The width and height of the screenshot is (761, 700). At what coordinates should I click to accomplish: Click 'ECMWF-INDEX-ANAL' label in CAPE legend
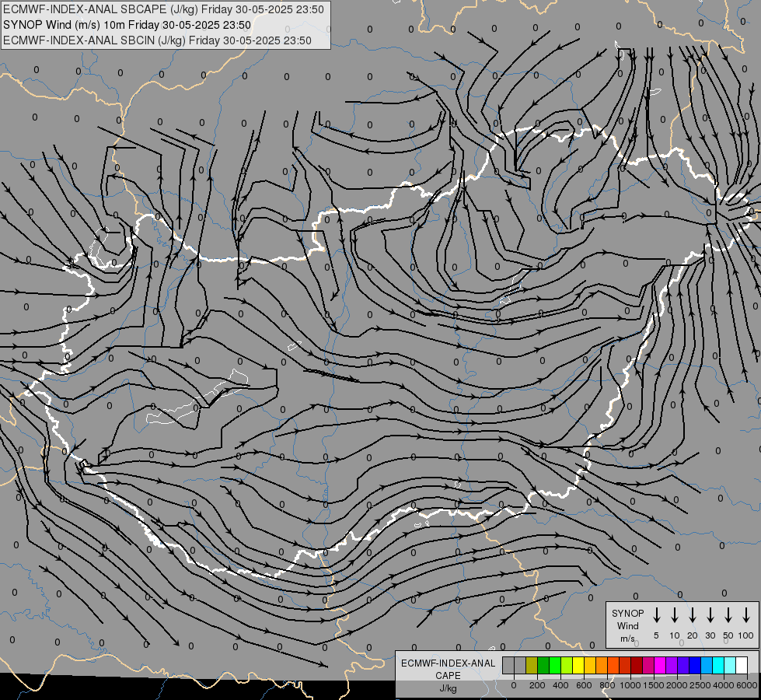(x=448, y=663)
